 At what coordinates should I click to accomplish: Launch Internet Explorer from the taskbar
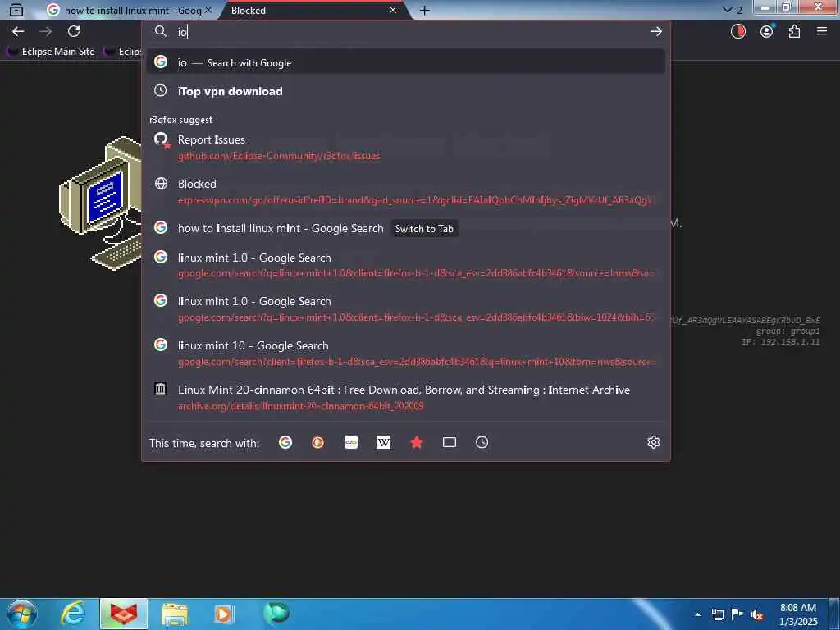coord(73,614)
